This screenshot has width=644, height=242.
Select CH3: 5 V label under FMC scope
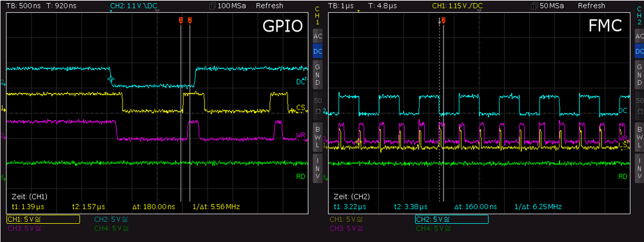point(346,228)
